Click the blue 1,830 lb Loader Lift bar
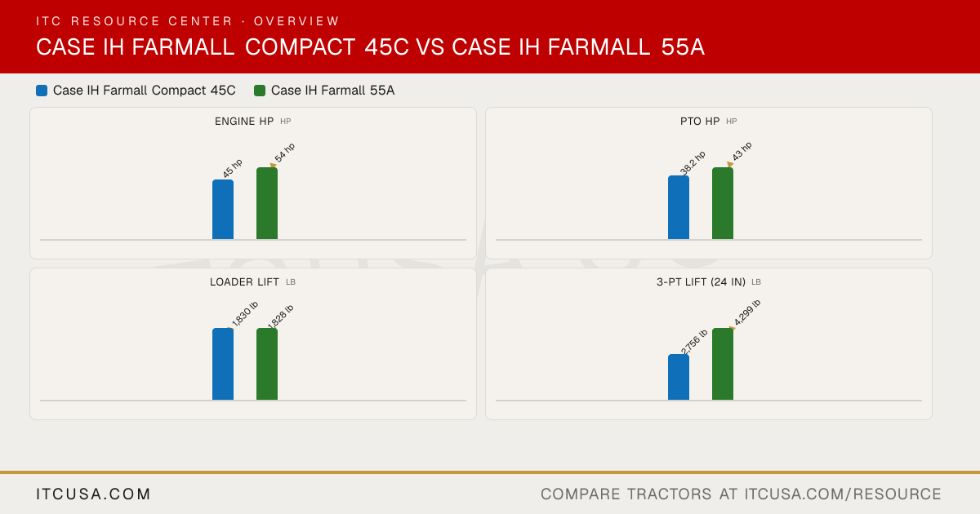 (x=223, y=364)
